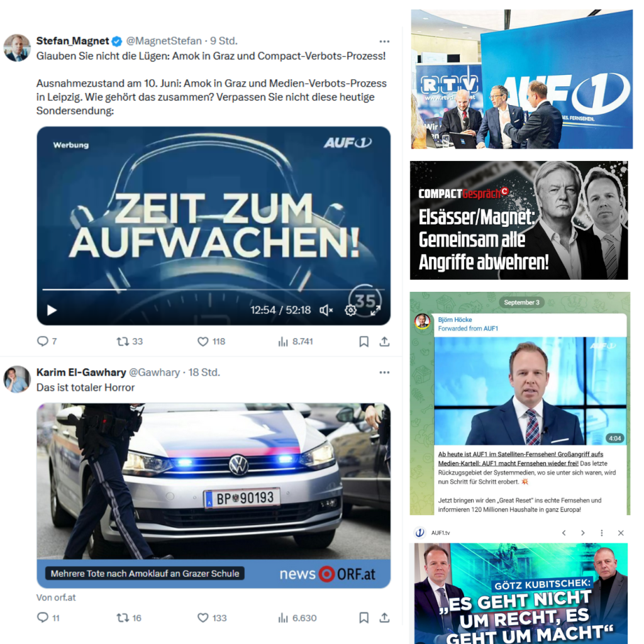This screenshot has width=644, height=644.
Task: Open the @MagnetStefan profile handle
Action: point(164,41)
